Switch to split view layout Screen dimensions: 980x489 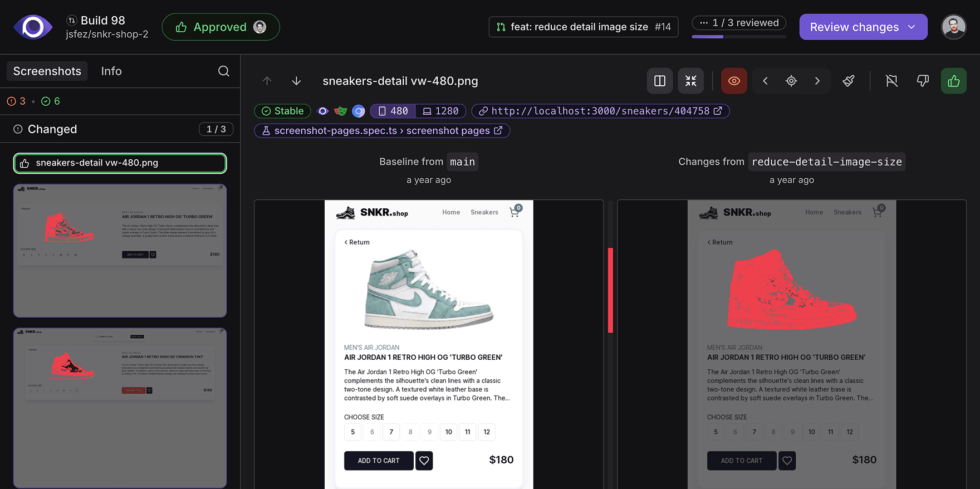pos(660,81)
